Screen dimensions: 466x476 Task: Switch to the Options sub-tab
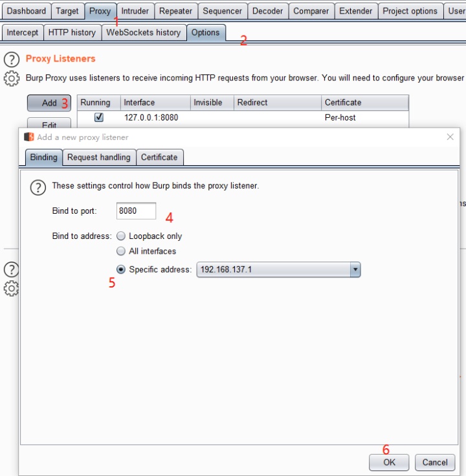click(206, 32)
